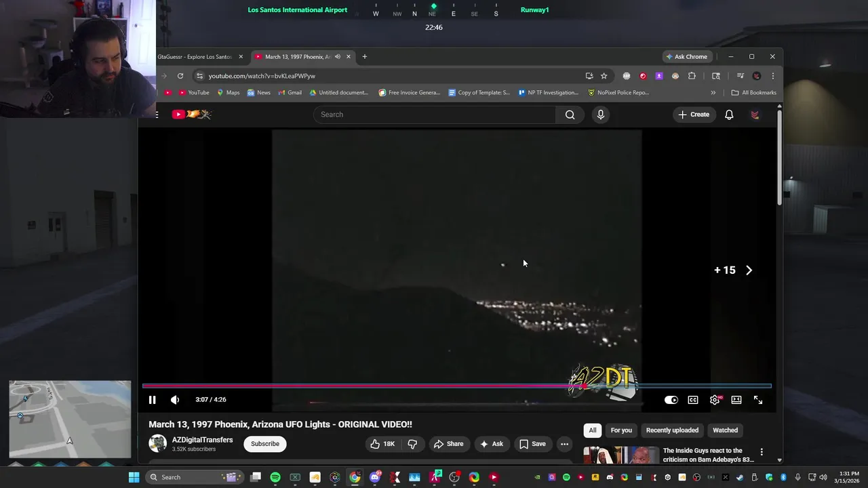Pause the YouTube video
This screenshot has height=488, width=868.
(152, 400)
